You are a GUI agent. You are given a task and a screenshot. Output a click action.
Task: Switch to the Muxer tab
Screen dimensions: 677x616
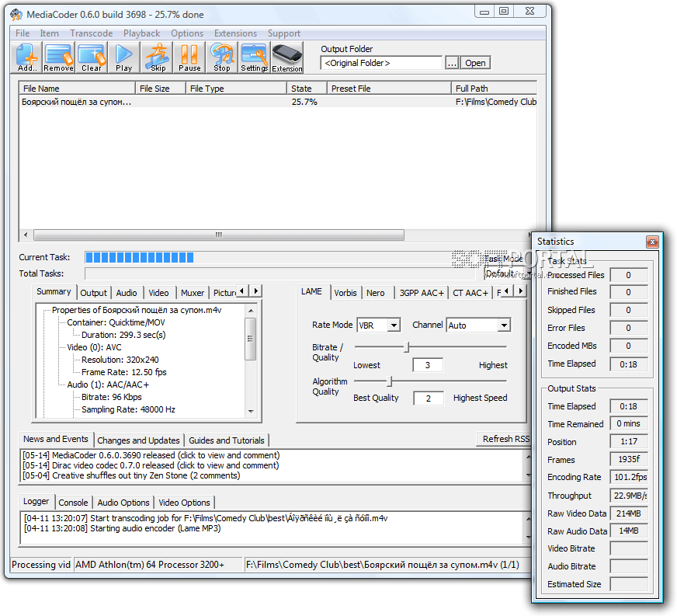point(193,293)
